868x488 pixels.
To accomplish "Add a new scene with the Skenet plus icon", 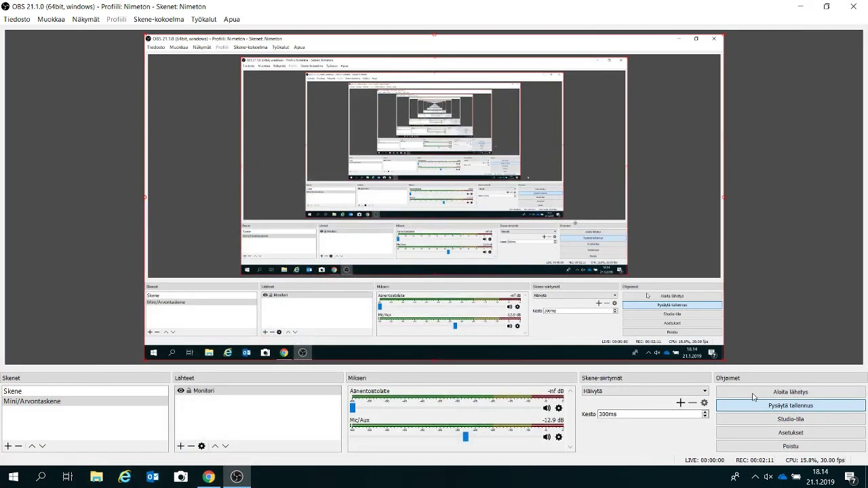I will pyautogui.click(x=8, y=446).
